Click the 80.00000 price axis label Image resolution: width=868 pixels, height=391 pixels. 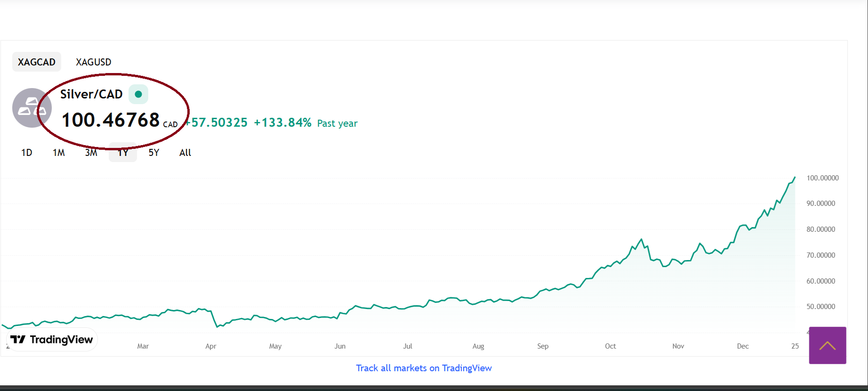[820, 229]
